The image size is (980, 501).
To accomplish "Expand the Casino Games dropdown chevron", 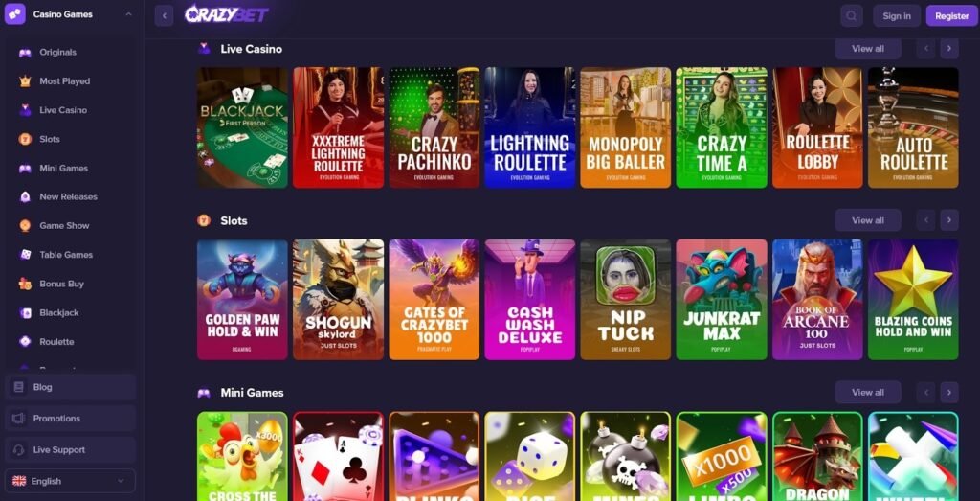I will click(x=129, y=14).
